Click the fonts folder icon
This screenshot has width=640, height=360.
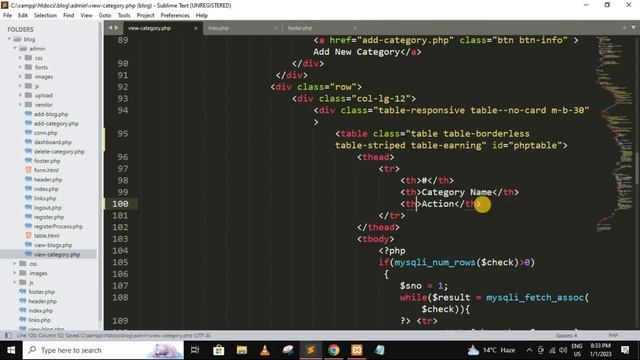[x=28, y=67]
